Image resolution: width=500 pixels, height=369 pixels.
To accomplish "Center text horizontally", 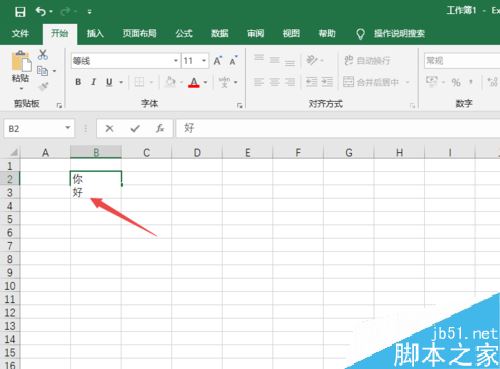I will pyautogui.click(x=274, y=82).
